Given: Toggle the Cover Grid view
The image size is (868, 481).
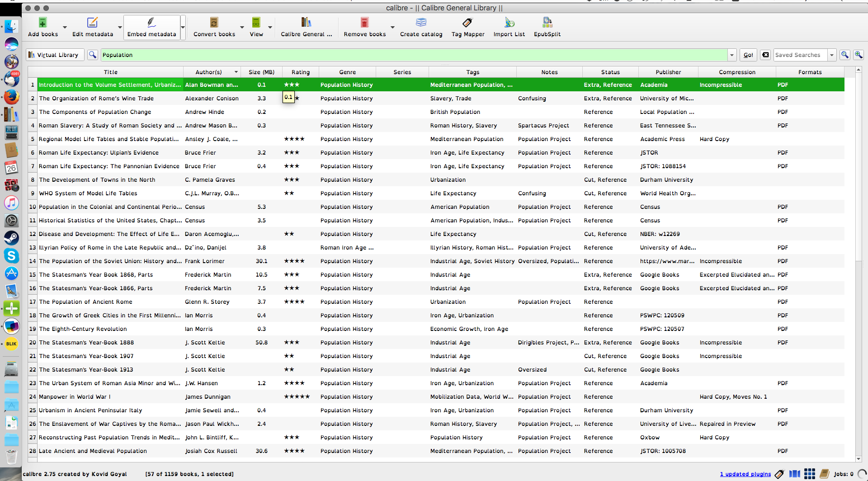Looking at the screenshot, I should point(810,474).
